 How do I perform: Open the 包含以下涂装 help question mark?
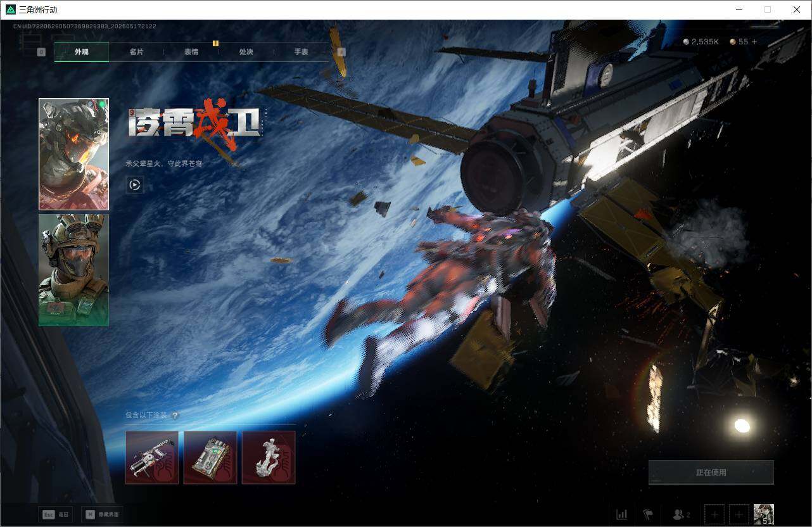(175, 416)
